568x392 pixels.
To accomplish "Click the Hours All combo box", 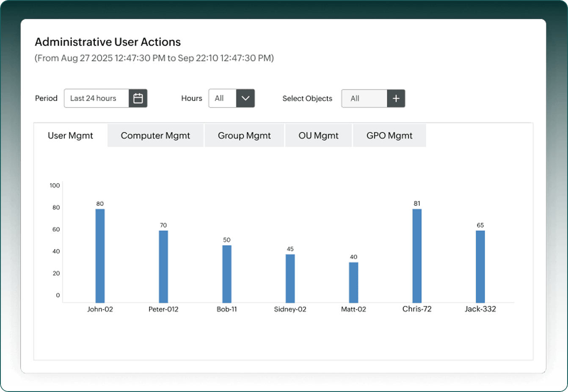I will pyautogui.click(x=232, y=98).
